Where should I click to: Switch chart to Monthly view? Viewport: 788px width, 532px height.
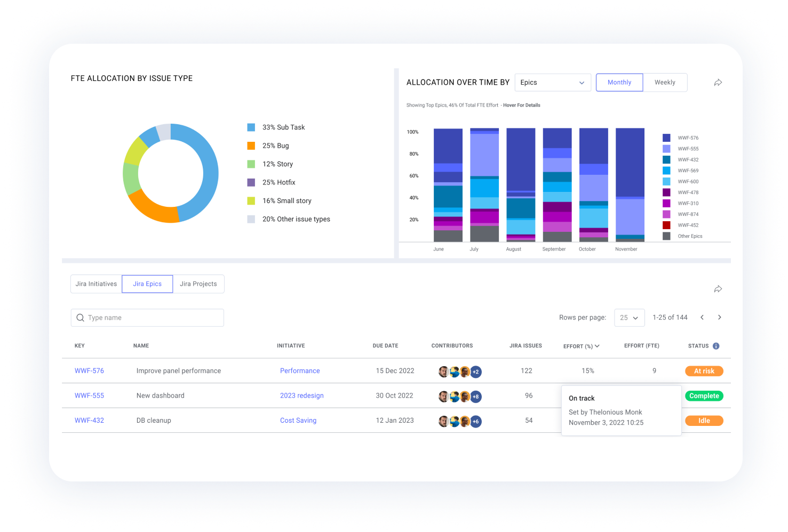619,83
